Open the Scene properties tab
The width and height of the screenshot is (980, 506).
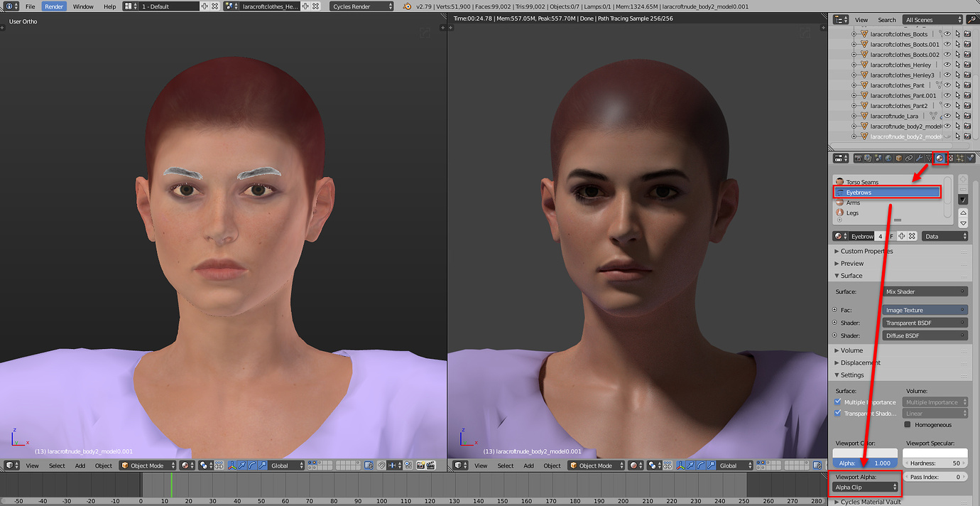[x=878, y=158]
